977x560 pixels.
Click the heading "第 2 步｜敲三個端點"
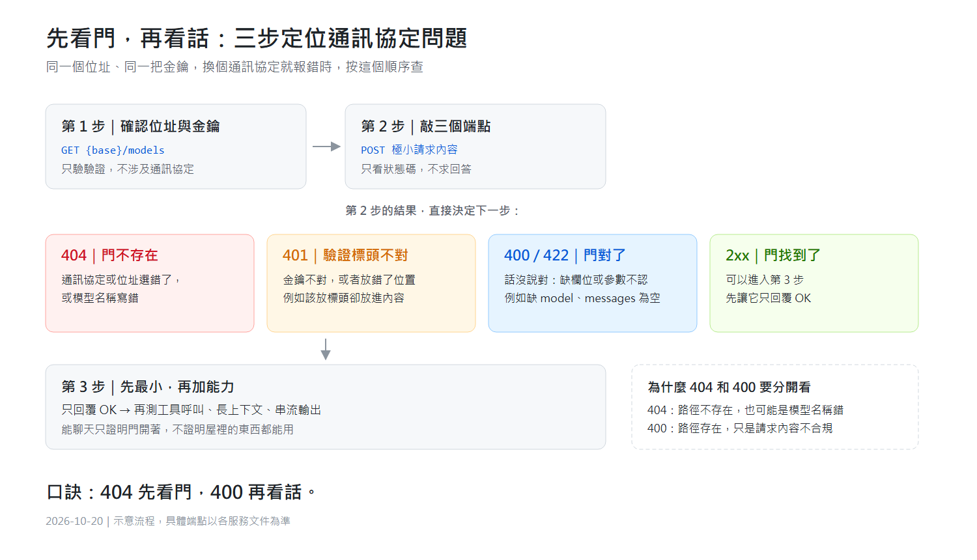point(426,126)
